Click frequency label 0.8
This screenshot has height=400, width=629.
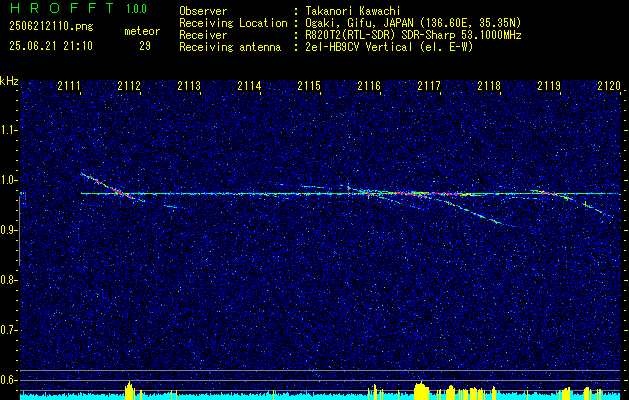coord(7,280)
